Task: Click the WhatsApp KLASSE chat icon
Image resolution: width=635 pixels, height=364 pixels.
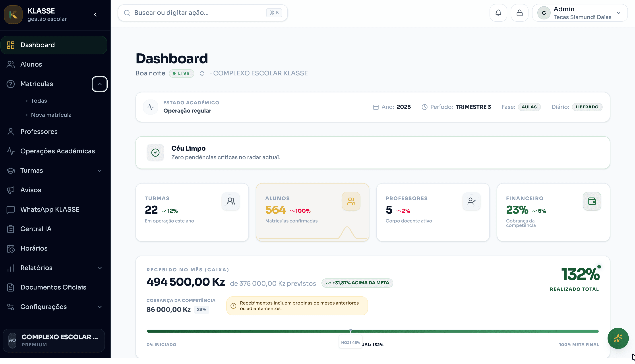Action: [10, 209]
